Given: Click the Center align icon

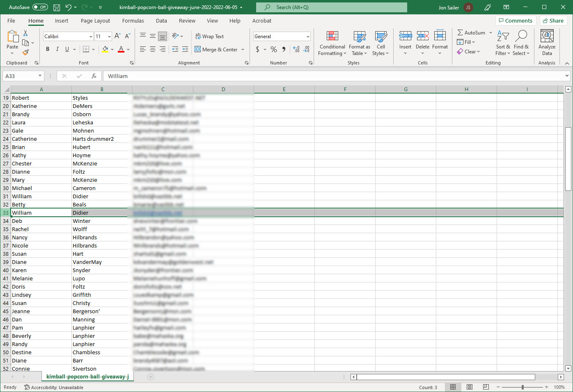Looking at the screenshot, I should point(153,49).
